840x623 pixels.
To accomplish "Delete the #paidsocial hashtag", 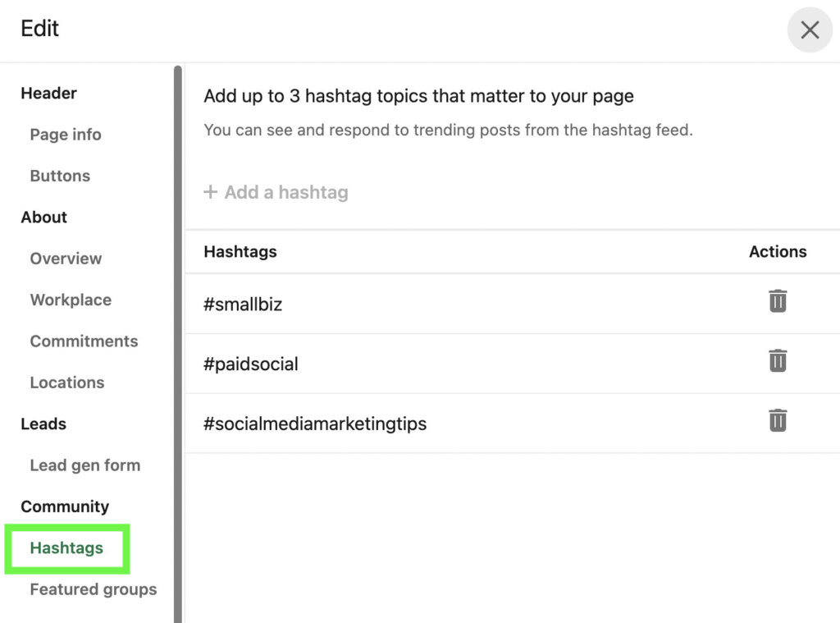I will (x=778, y=361).
